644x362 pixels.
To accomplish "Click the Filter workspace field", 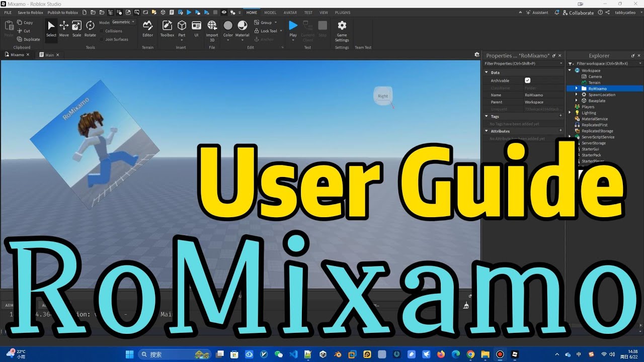I will 605,63.
